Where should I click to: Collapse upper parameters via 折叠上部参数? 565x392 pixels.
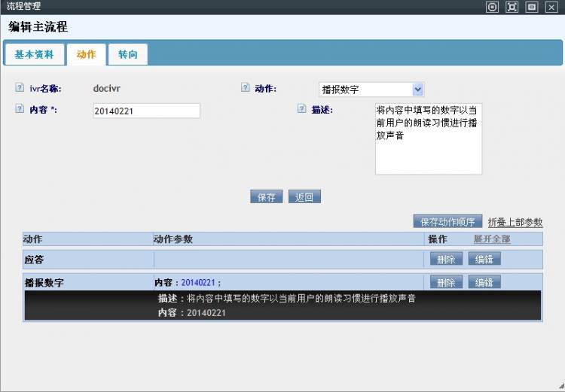click(515, 222)
